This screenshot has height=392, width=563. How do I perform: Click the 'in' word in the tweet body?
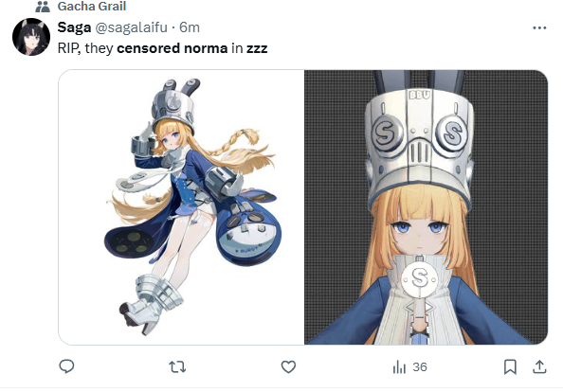(237, 48)
